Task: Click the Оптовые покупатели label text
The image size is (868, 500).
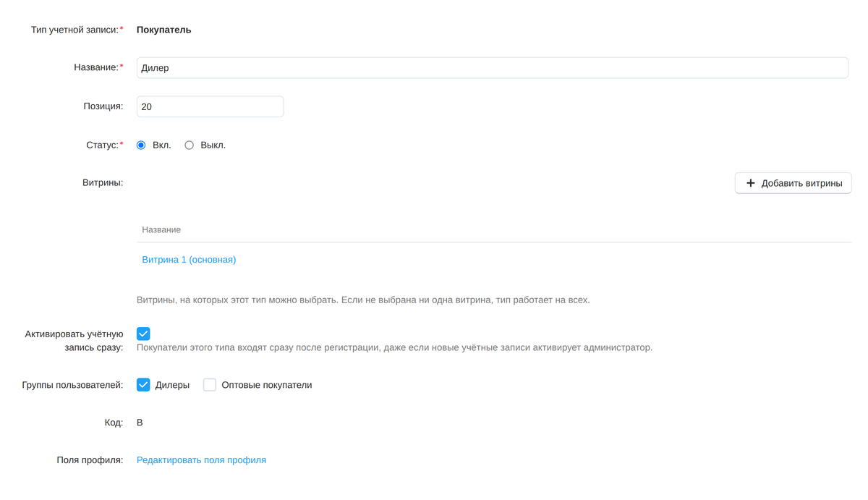Action: (x=267, y=385)
